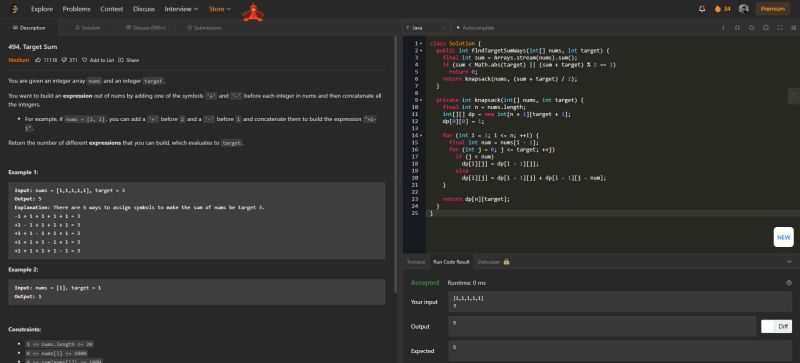
Task: Click the '494. Target Sum' title
Action: (33, 47)
